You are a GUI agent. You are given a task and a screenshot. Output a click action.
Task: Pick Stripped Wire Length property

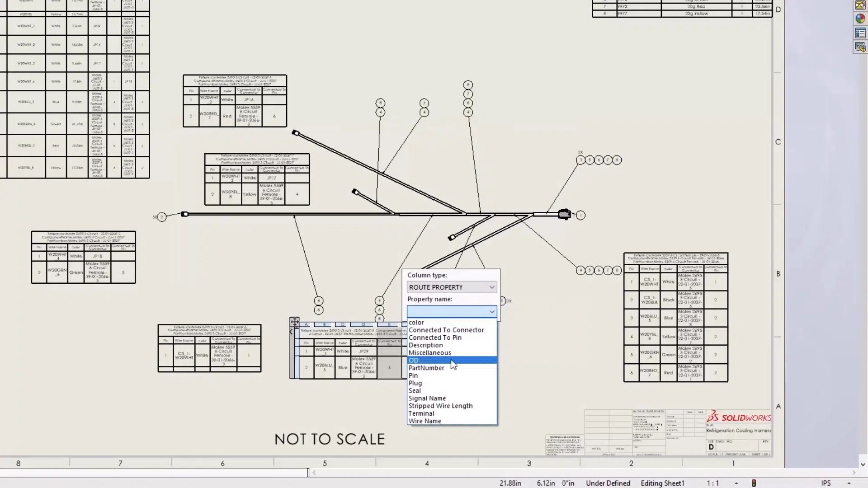[x=440, y=406]
